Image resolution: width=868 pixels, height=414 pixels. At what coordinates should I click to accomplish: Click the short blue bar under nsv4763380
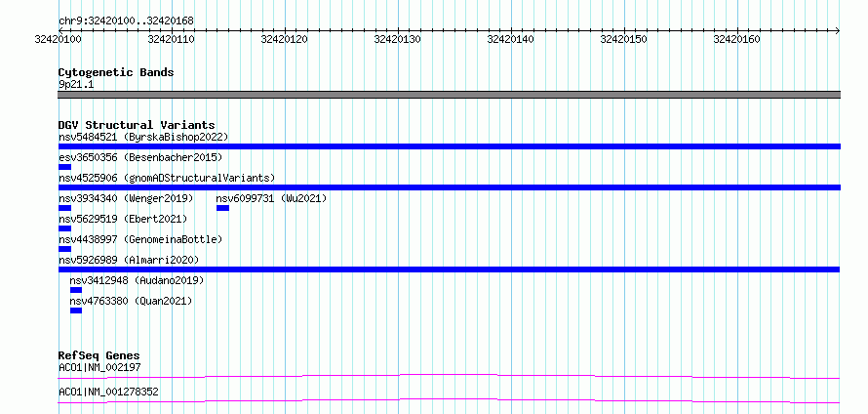tap(76, 310)
